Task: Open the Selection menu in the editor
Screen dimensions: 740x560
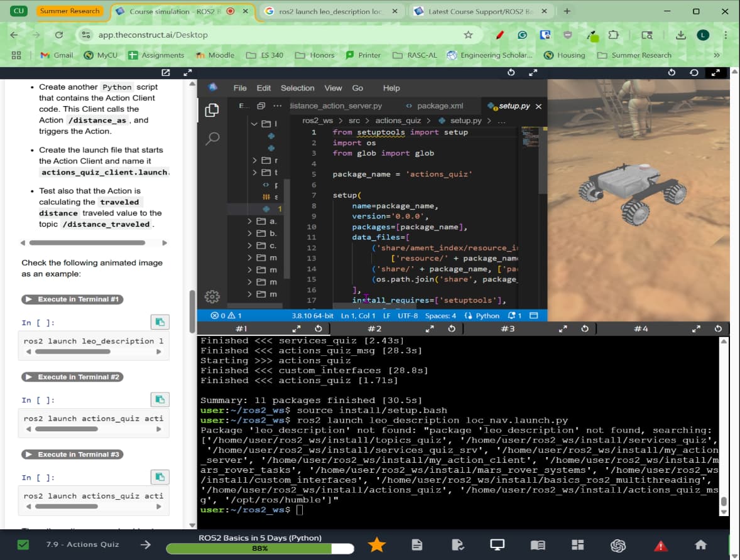Action: [x=297, y=89]
